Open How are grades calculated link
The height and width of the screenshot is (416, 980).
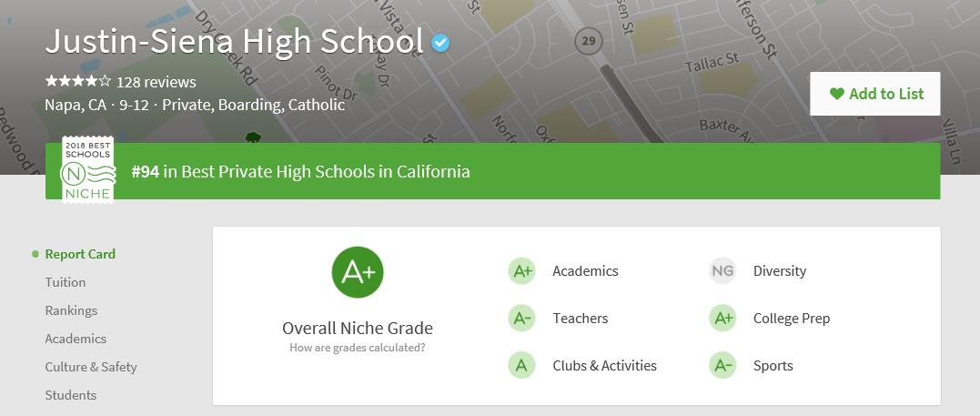coord(358,347)
